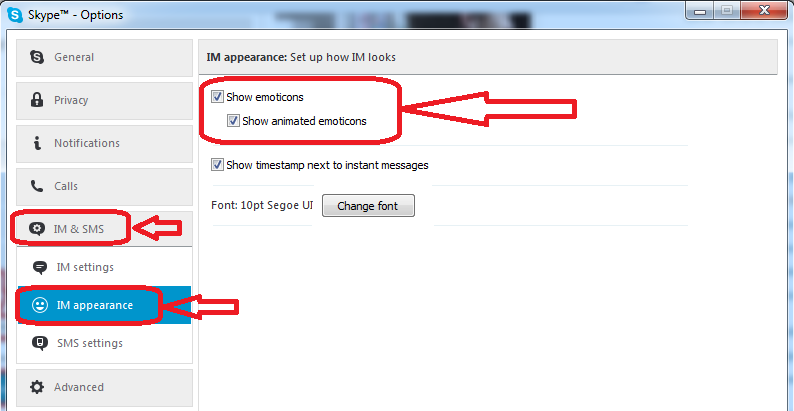Image resolution: width=794 pixels, height=411 pixels.
Task: Click the Privacy padlock icon
Action: 37,100
